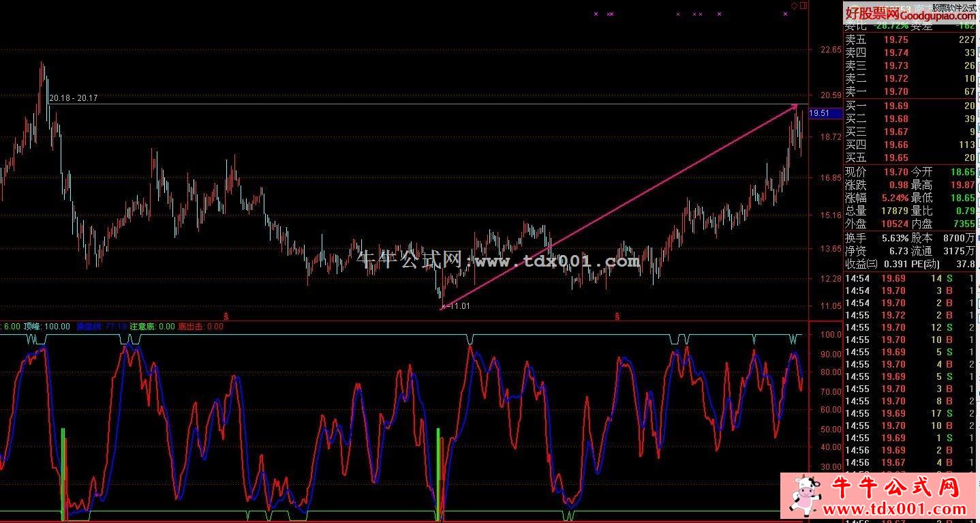Click the pink arrowhead at the trend line top
980x523 pixels.
pyautogui.click(x=794, y=106)
